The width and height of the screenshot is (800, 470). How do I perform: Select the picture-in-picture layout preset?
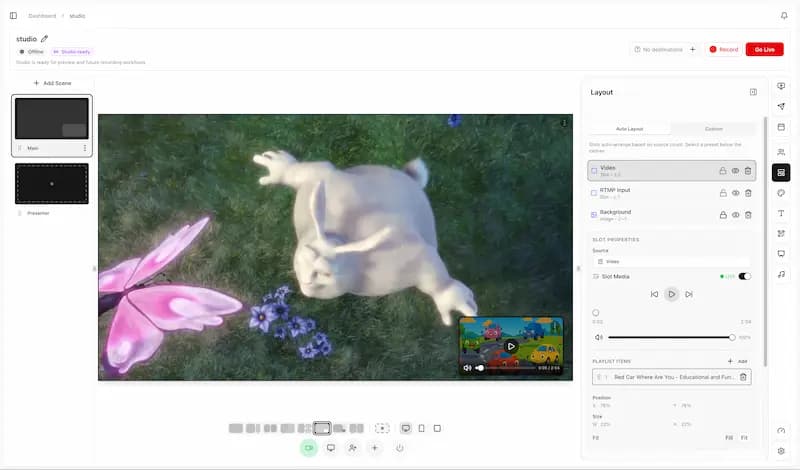[x=322, y=428]
